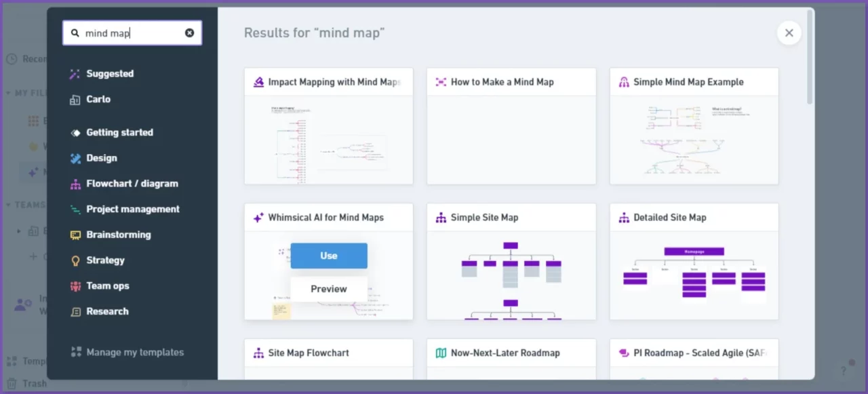
Task: Select the Getting started diamond icon
Action: pos(75,132)
